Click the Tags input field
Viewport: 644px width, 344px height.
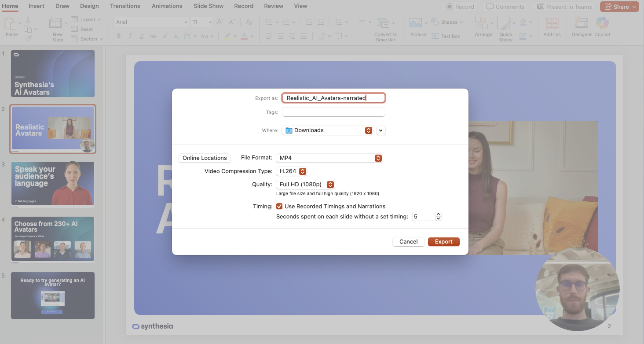(x=333, y=112)
